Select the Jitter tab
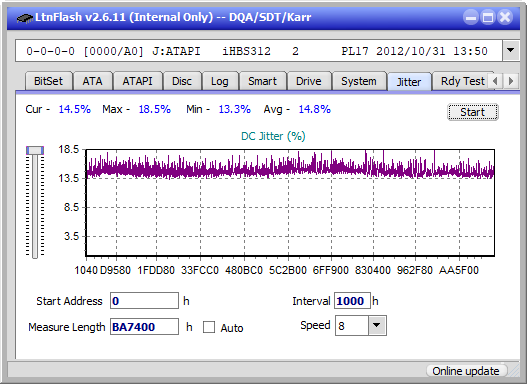The image size is (527, 384). pyautogui.click(x=409, y=82)
